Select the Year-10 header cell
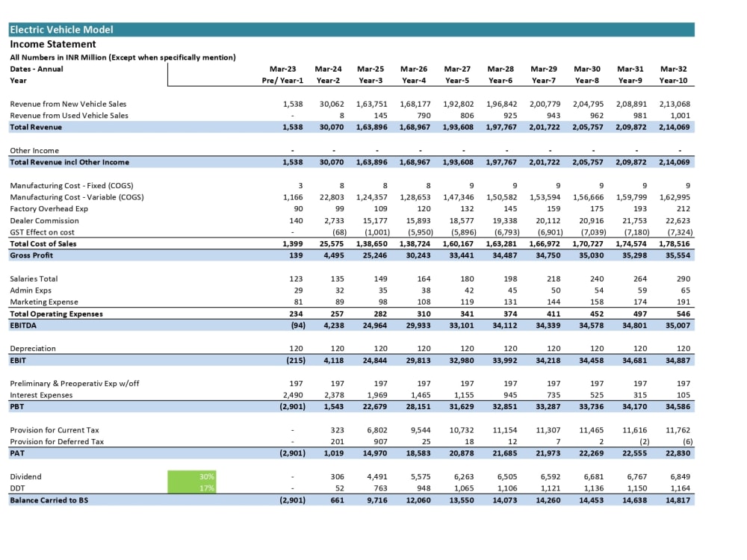This screenshot has width=747, height=560. [673, 81]
